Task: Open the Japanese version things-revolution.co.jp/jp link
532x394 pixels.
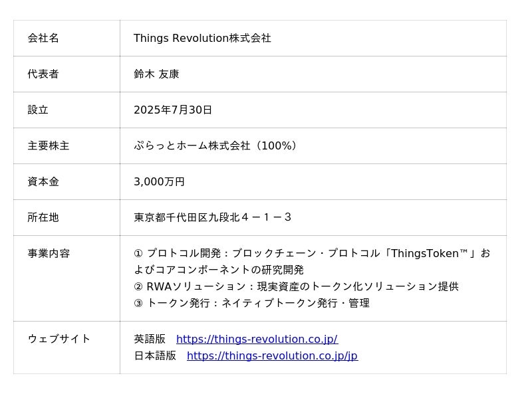Action: 272,356
